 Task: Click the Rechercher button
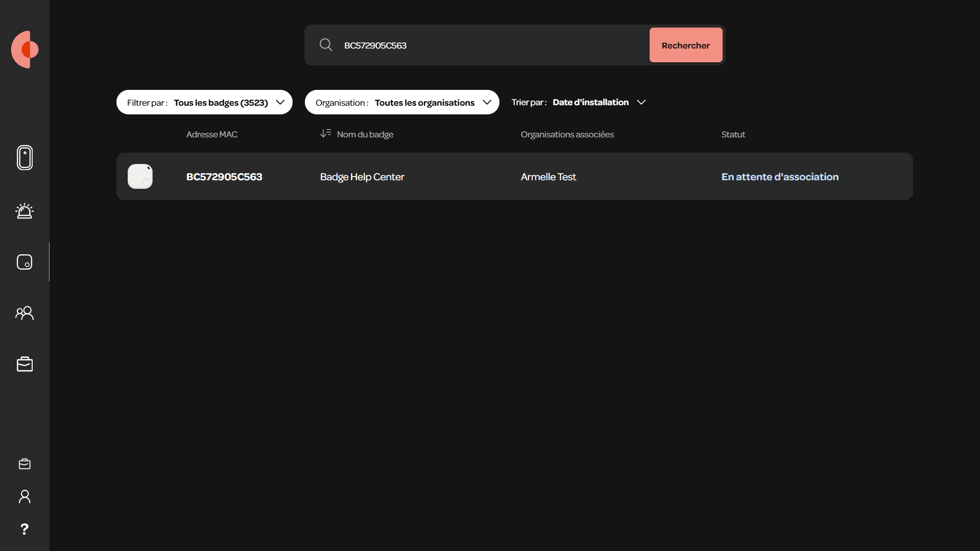[686, 45]
